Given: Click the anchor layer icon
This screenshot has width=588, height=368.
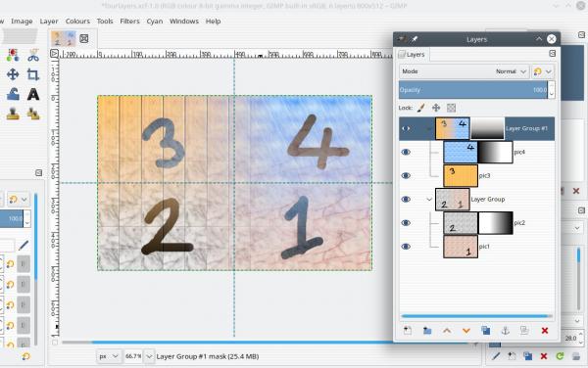Looking at the screenshot, I should pos(505,331).
